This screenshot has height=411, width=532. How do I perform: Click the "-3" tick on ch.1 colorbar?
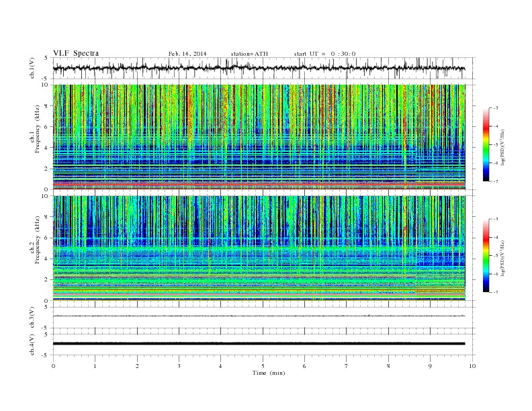[x=496, y=108]
